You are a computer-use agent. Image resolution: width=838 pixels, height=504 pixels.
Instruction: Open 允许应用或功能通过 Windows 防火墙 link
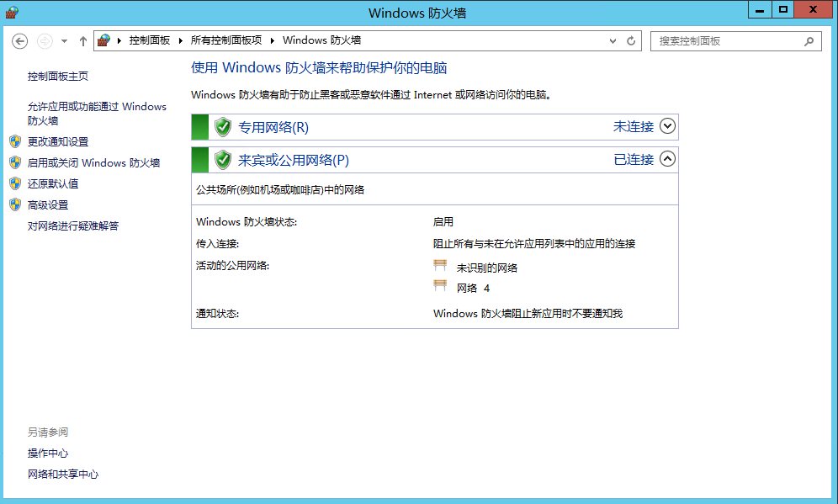pos(97,114)
